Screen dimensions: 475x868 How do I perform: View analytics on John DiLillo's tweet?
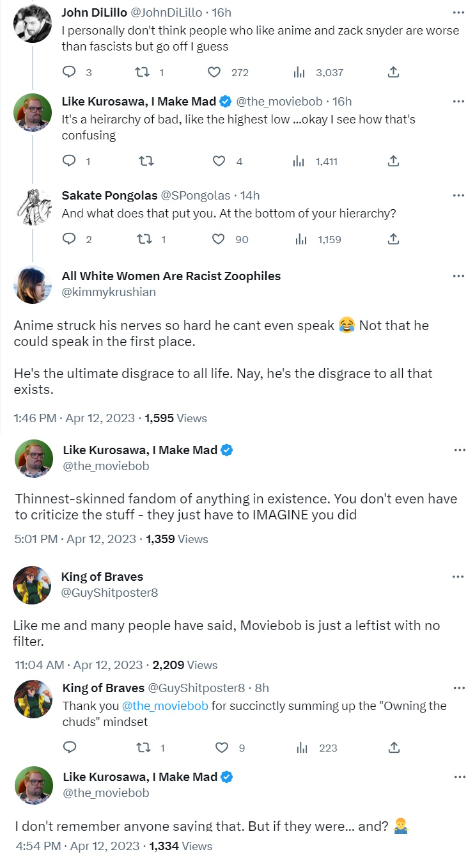point(299,72)
